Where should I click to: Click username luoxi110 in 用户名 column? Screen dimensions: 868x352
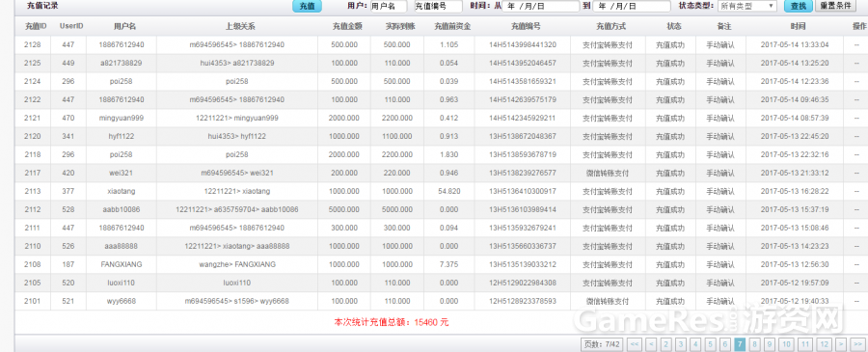(x=122, y=283)
